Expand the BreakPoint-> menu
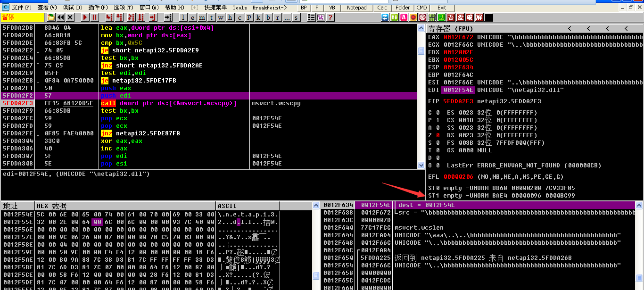Image resolution: width=644 pixels, height=290 pixels. 269,8
